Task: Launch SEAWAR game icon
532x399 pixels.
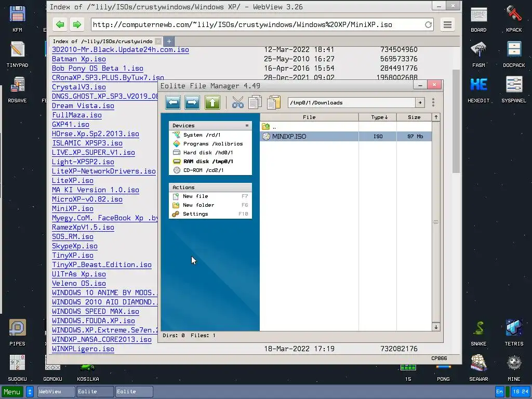Action: click(x=478, y=368)
